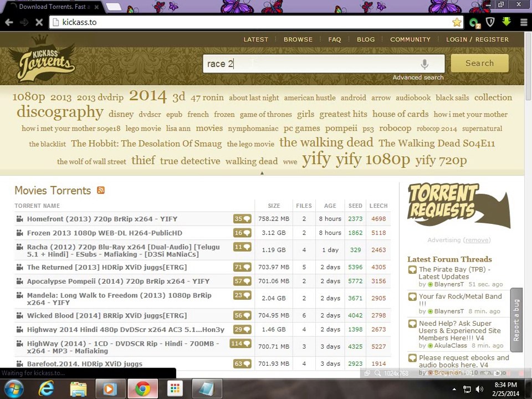The width and height of the screenshot is (532, 399).
Task: Sort by the SIZE column header
Action: (274, 206)
